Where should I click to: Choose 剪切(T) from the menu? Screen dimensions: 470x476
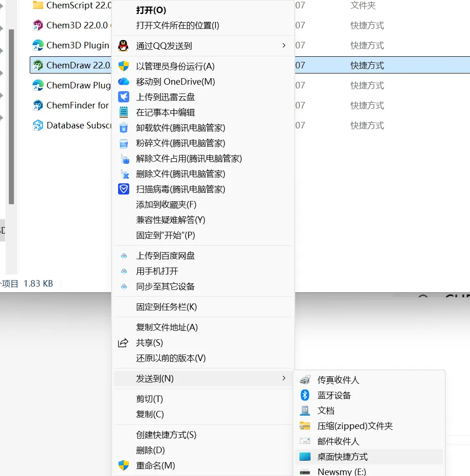150,399
